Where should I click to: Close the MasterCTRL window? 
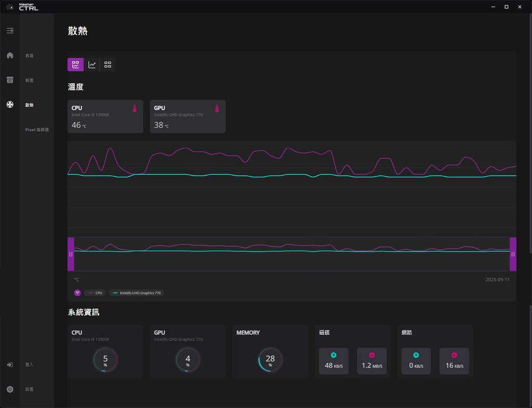click(x=520, y=7)
